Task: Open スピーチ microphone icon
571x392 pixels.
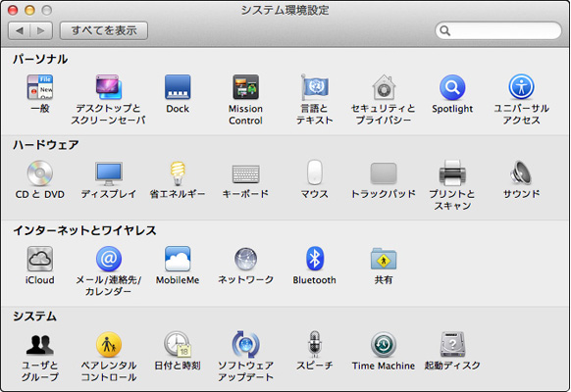Action: pos(315,344)
